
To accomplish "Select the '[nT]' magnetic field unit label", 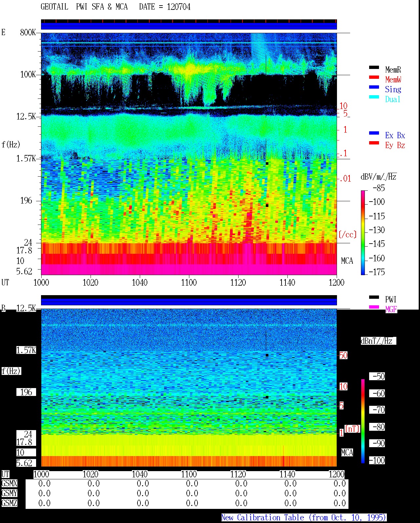I will pyautogui.click(x=352, y=429).
